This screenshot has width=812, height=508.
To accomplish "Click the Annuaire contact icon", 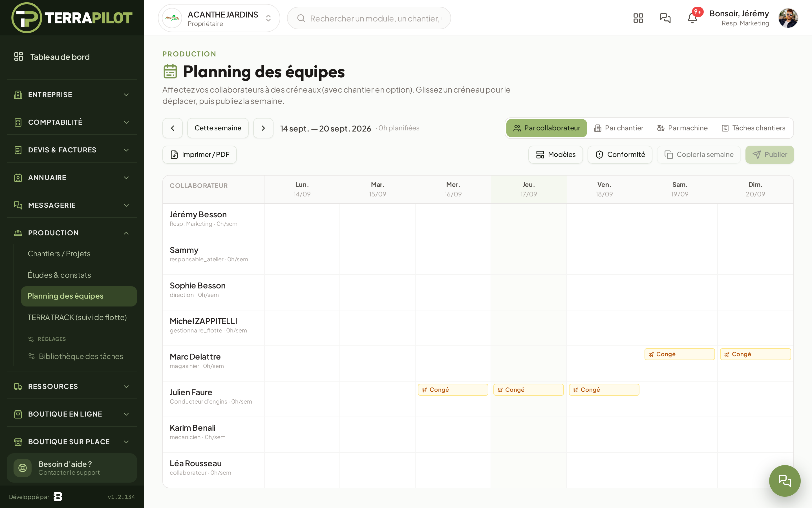I will coord(18,178).
